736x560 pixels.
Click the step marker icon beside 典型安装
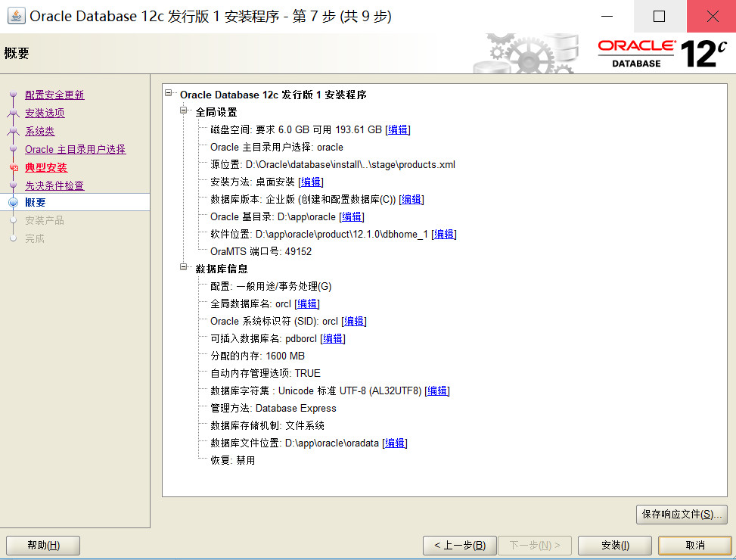[14, 167]
